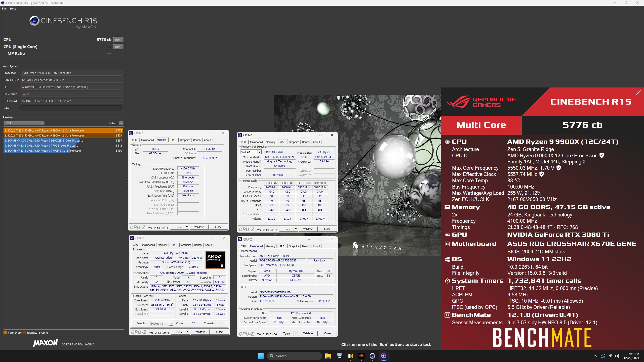Switch to Cinebench via its taskbar icon

[x=372, y=356]
